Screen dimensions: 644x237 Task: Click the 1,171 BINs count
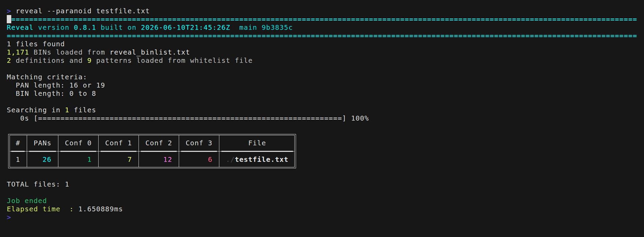pyautogui.click(x=18, y=52)
